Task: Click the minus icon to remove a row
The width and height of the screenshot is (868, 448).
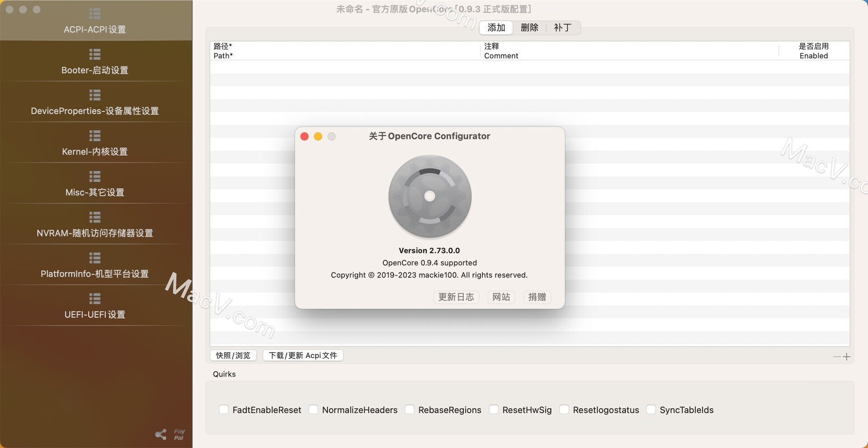Action: coord(837,357)
